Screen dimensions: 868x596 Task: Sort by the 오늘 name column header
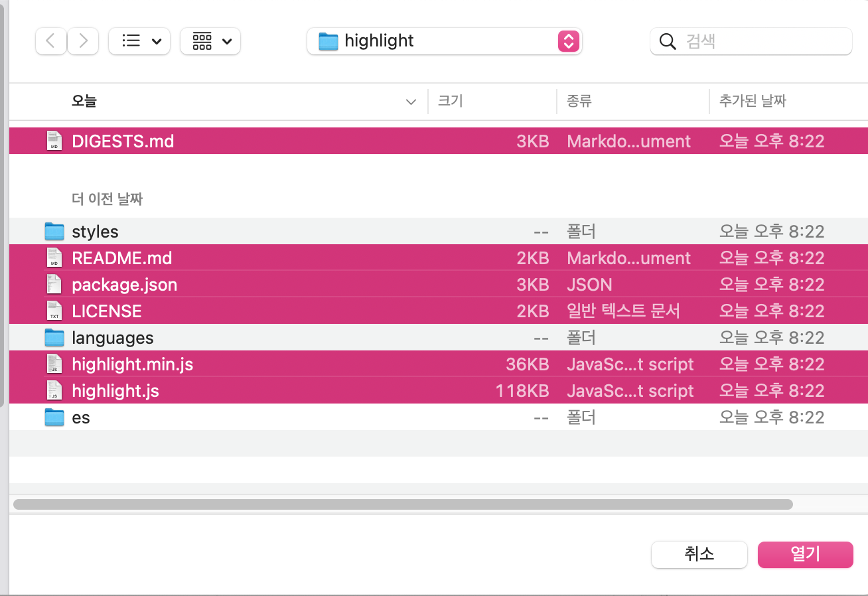[84, 102]
